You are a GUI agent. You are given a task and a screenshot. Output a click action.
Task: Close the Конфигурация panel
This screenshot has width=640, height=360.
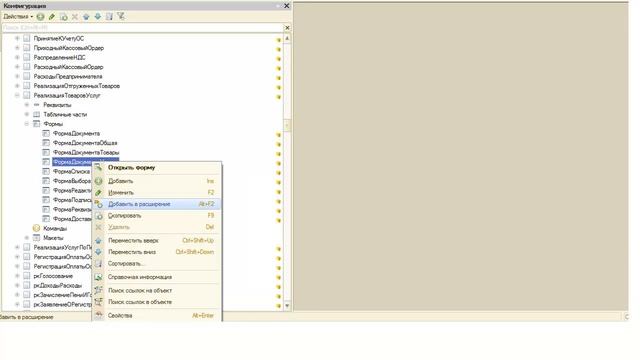[x=287, y=6]
